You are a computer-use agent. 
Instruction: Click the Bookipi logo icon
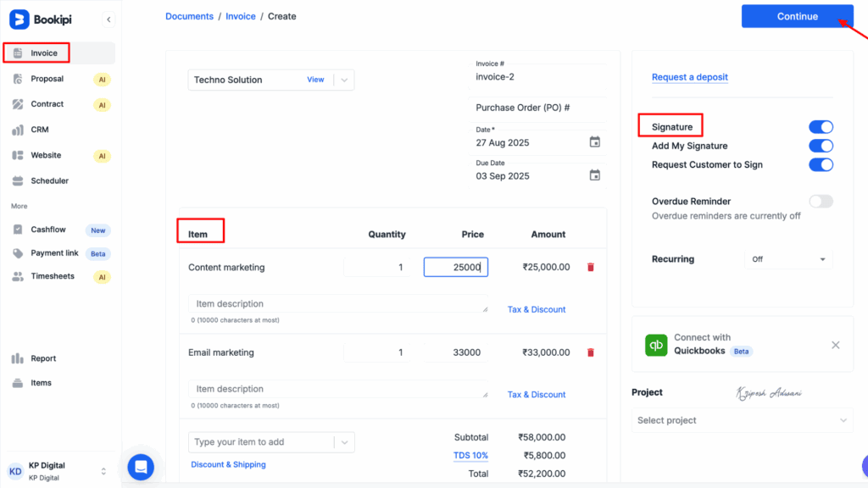tap(19, 19)
